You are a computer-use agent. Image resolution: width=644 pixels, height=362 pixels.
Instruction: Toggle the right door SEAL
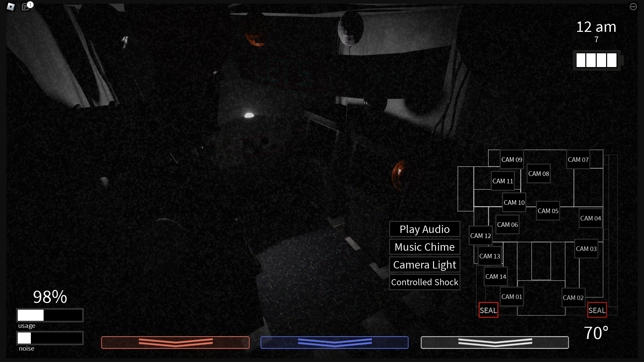point(597,310)
